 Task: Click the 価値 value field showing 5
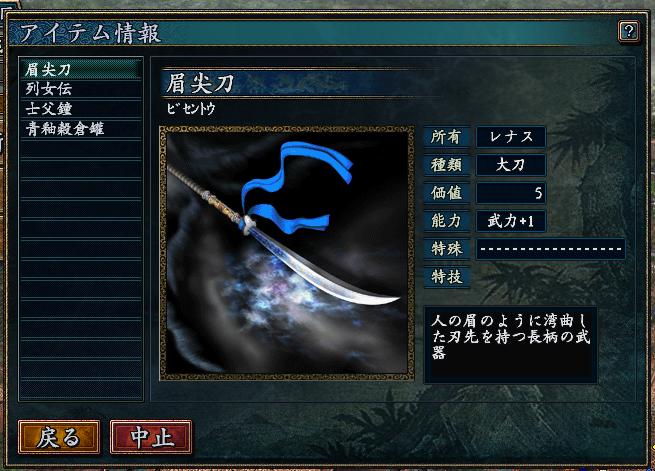(511, 193)
